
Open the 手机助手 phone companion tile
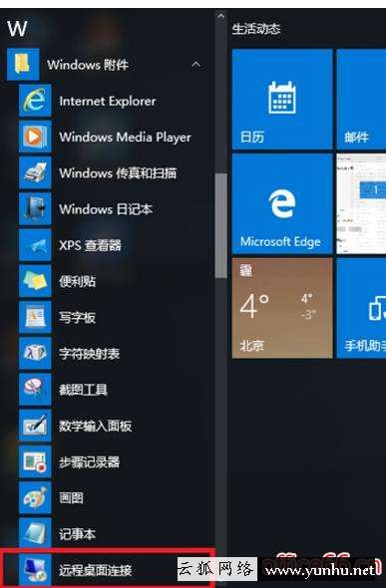pos(361,308)
